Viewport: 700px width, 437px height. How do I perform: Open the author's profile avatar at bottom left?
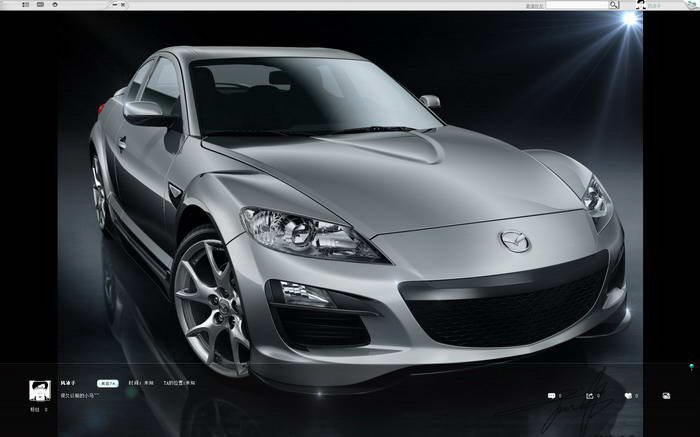tap(41, 390)
